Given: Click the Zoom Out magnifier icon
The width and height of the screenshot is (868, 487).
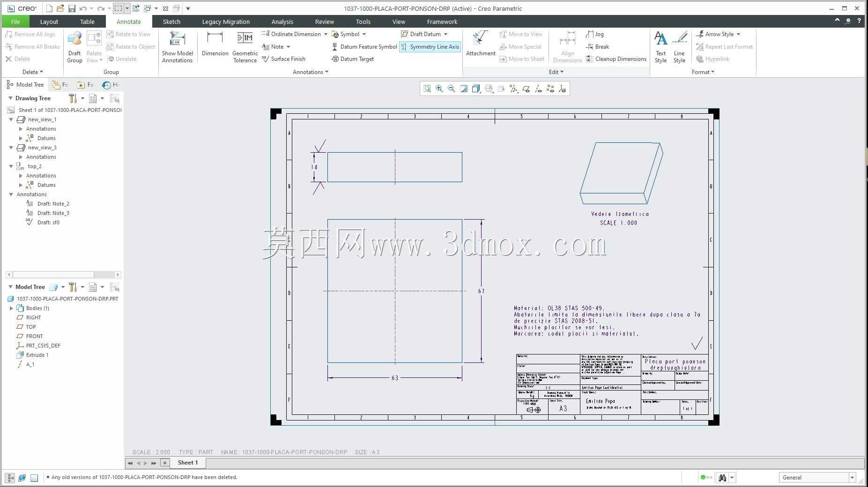Looking at the screenshot, I should click(x=452, y=89).
